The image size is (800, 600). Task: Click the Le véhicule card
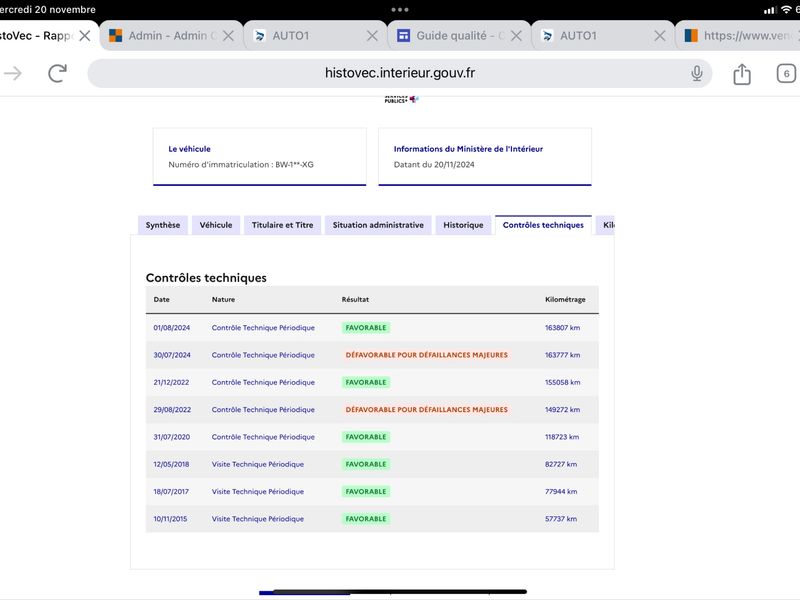click(x=260, y=157)
